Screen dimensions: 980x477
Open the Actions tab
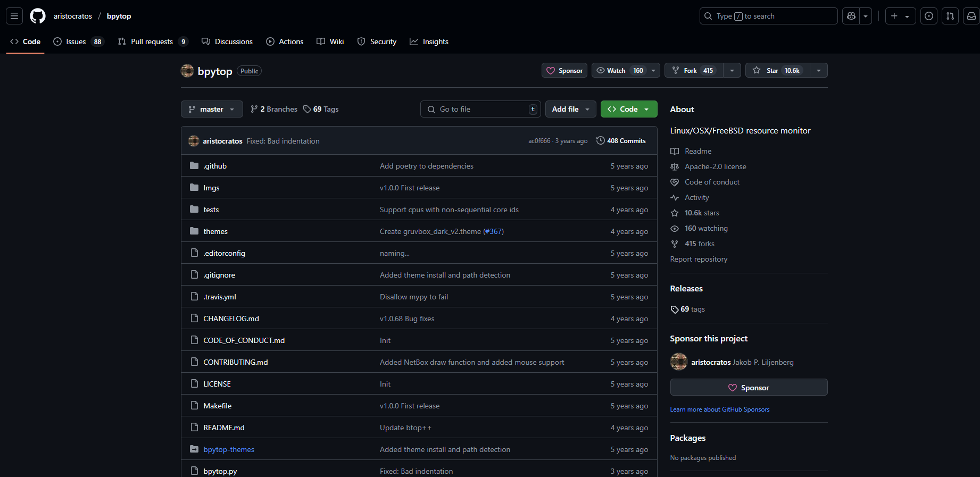click(x=285, y=41)
